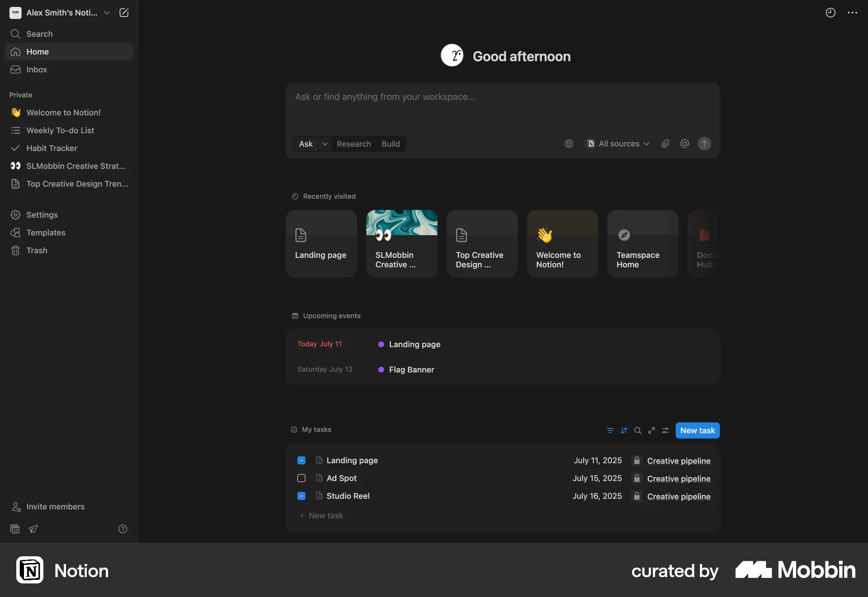868x597 pixels.
Task: Open the filter options in My tasks
Action: coord(610,430)
